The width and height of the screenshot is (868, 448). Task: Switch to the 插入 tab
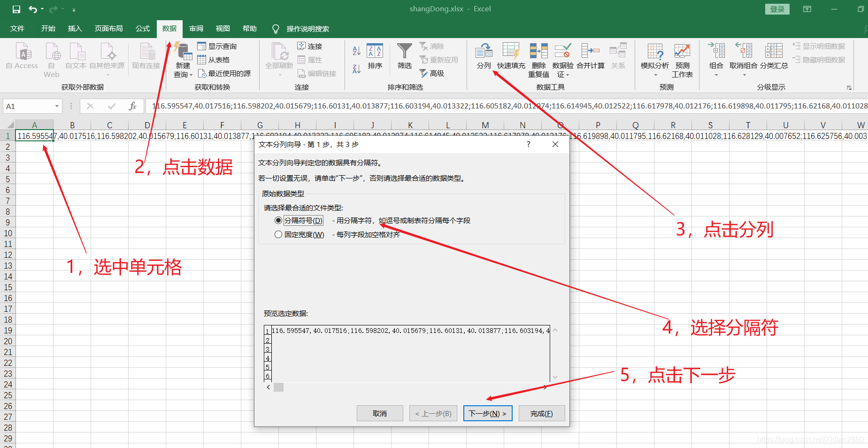[75, 29]
